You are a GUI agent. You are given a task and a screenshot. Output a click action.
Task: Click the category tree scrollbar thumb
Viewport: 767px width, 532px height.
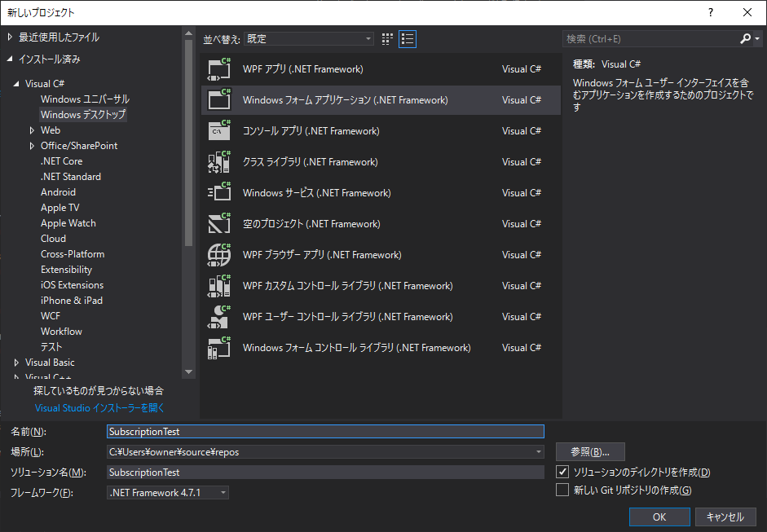pyautogui.click(x=188, y=143)
